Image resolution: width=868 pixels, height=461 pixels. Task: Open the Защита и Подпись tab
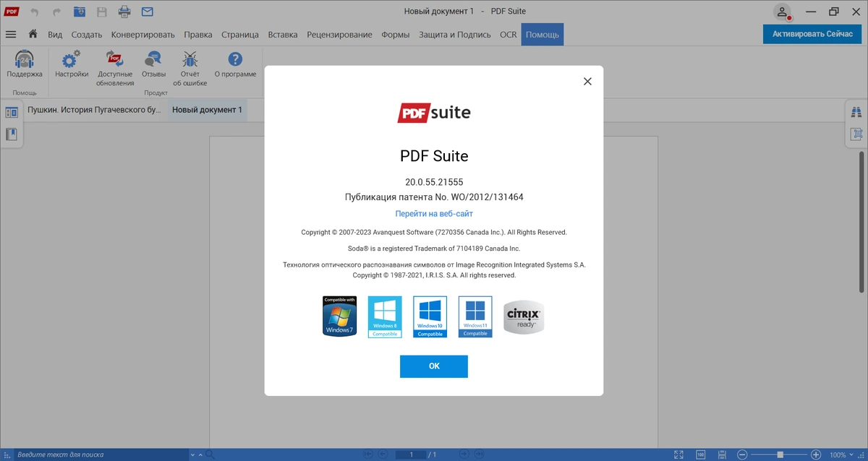455,35
